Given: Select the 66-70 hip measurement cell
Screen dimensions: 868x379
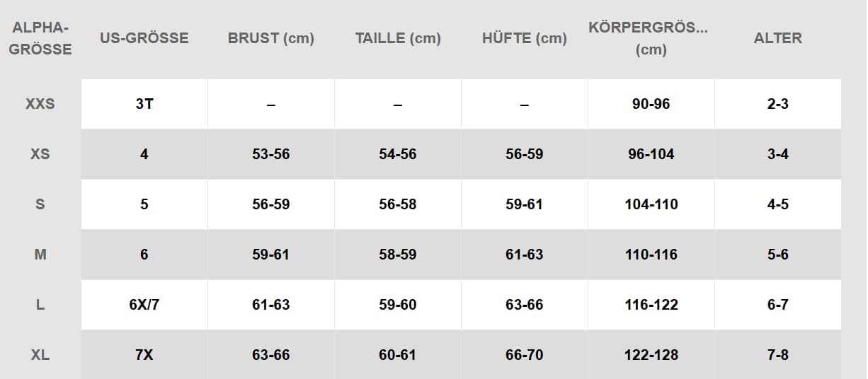Looking at the screenshot, I should tap(525, 355).
